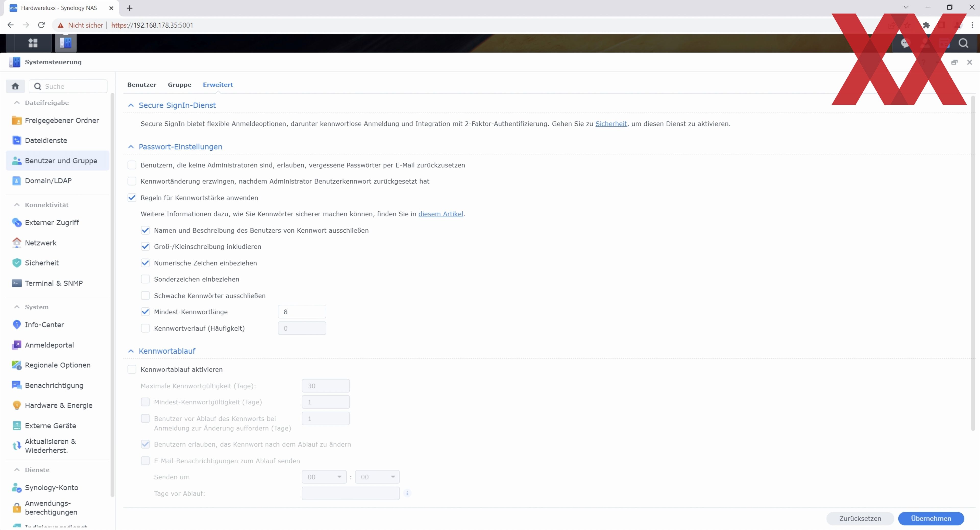980x530 pixels.
Task: Open Sicherheit shield icon
Action: 17,263
